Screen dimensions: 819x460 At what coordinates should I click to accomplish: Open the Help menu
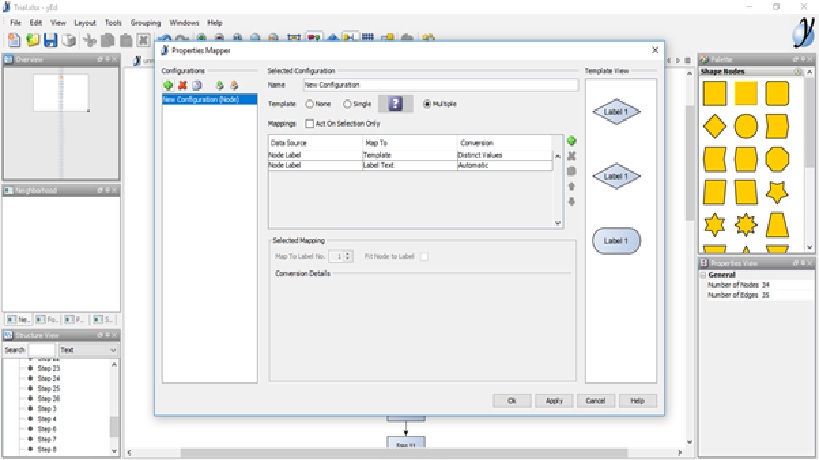[x=215, y=23]
